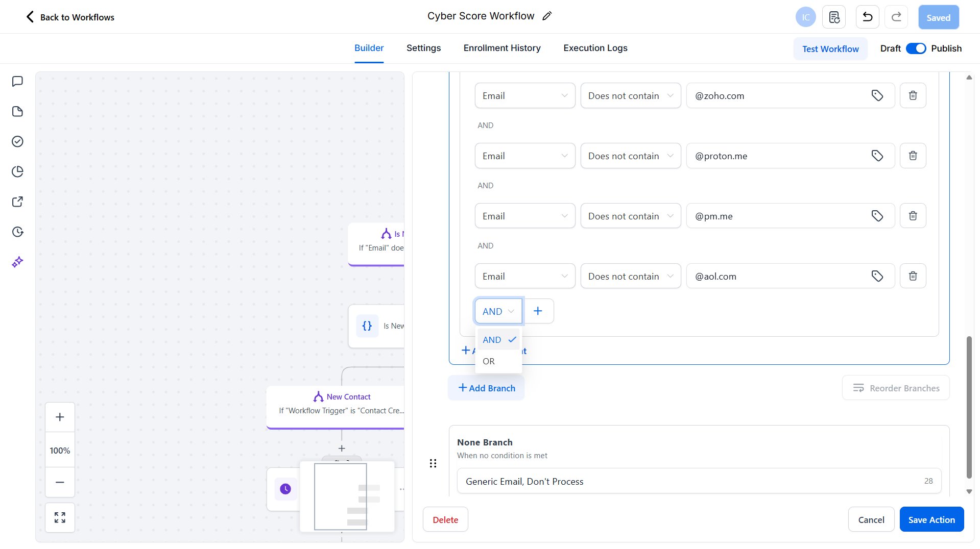
Task: Open Email field dropdown in @pm.me row
Action: coord(525,216)
